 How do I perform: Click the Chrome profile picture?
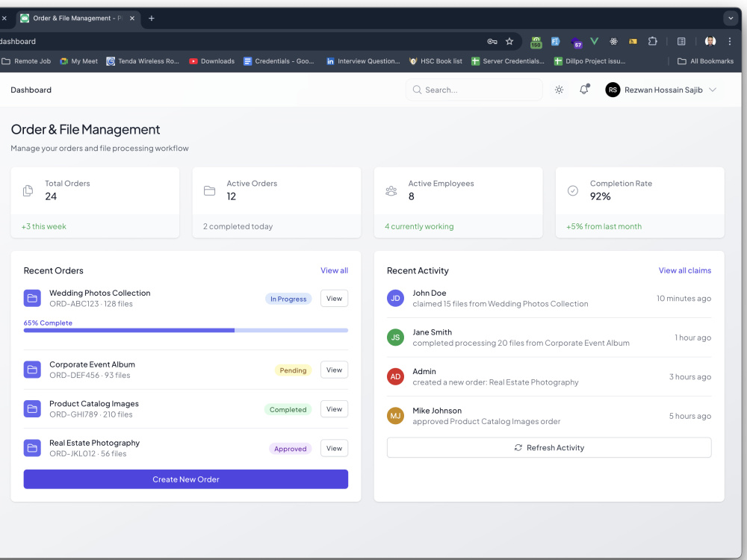click(x=710, y=41)
